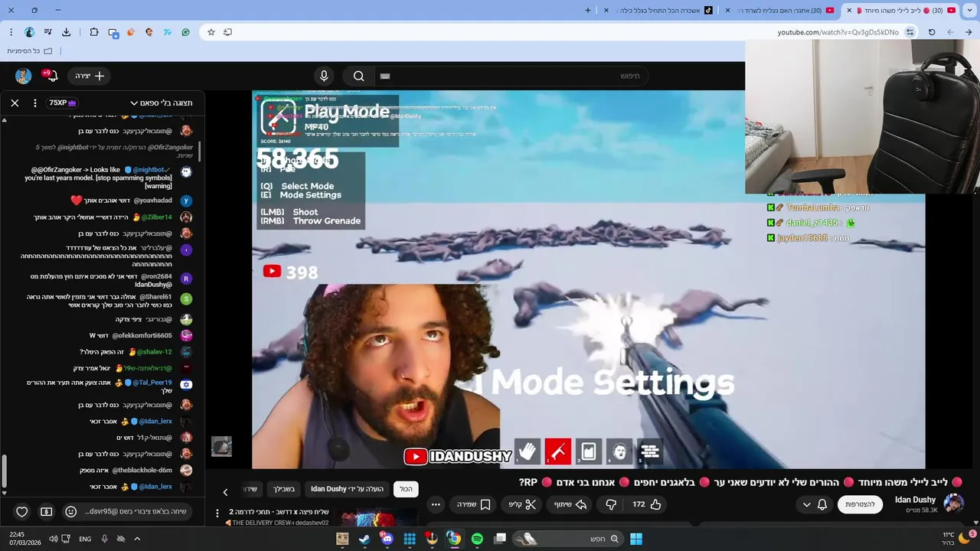Click ENG language indicator in tray
Viewport: 980px width, 551px height.
pyautogui.click(x=85, y=539)
